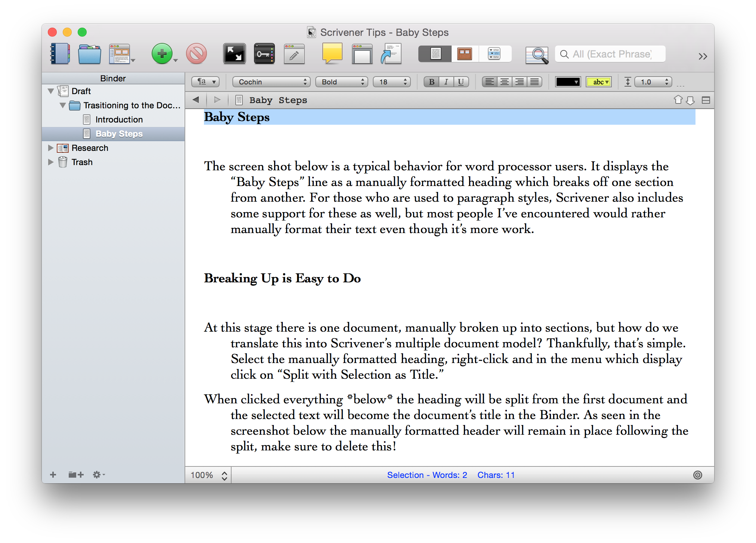This screenshot has width=756, height=543.
Task: Open Keywords panel with key icon
Action: click(264, 54)
